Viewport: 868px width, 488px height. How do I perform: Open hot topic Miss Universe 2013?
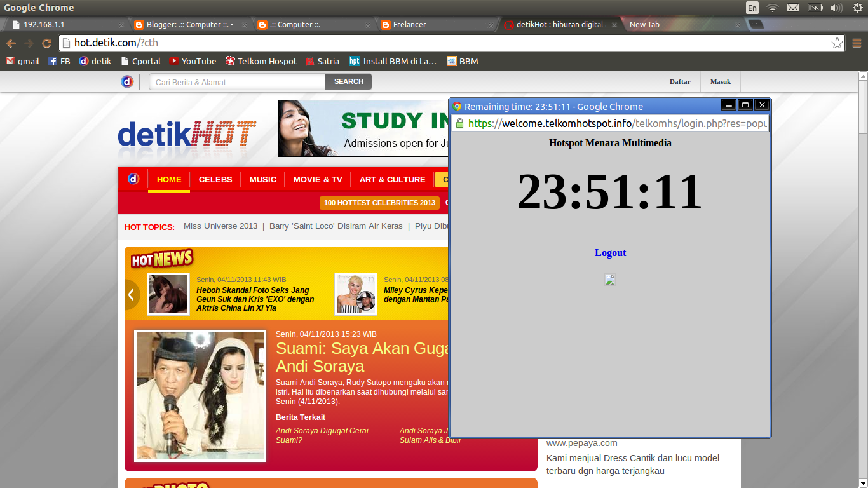(220, 226)
